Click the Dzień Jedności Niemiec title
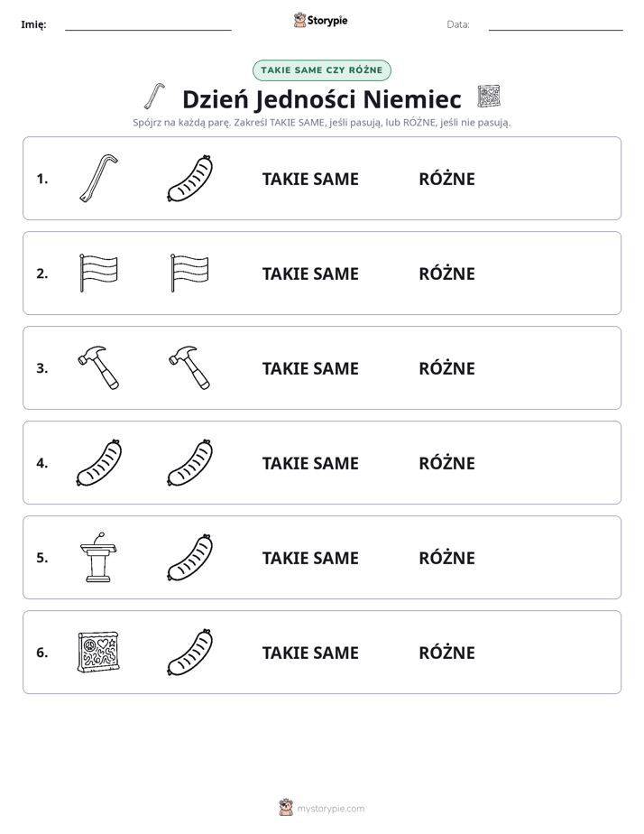Screen dimensions: 644x834 [x=321, y=99]
